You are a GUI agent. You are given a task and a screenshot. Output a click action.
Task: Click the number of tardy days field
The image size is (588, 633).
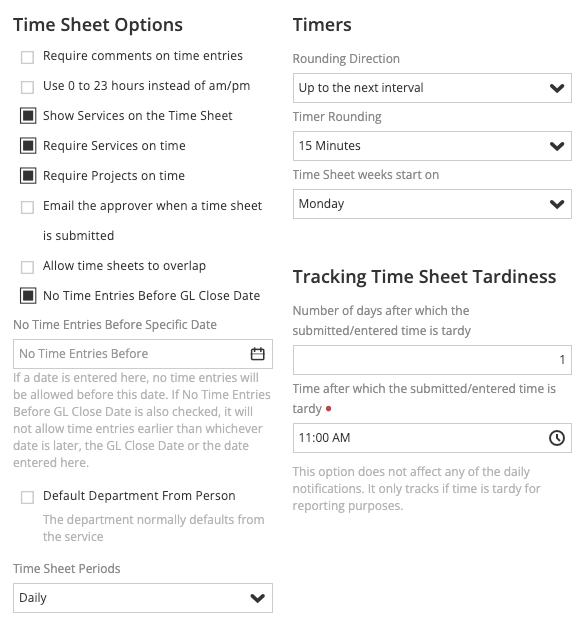[432, 360]
